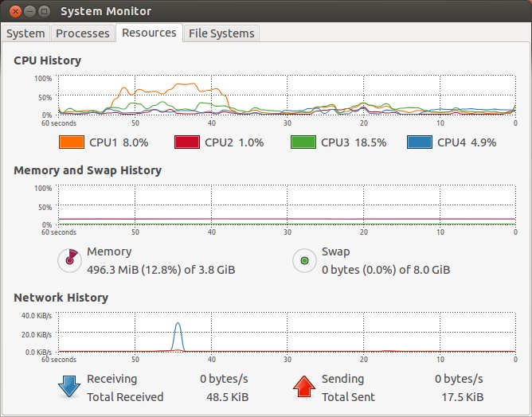Click the Network History heading

click(x=61, y=298)
